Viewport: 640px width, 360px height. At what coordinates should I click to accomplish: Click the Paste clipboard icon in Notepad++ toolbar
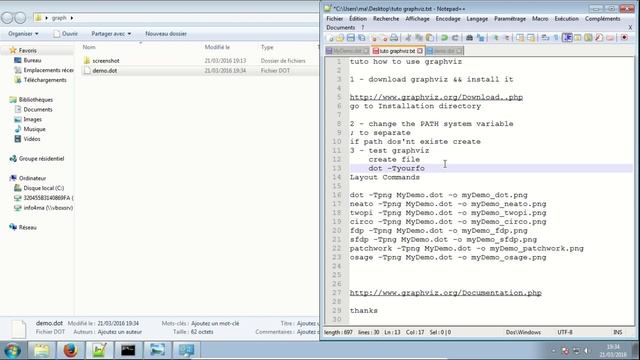[x=430, y=38]
